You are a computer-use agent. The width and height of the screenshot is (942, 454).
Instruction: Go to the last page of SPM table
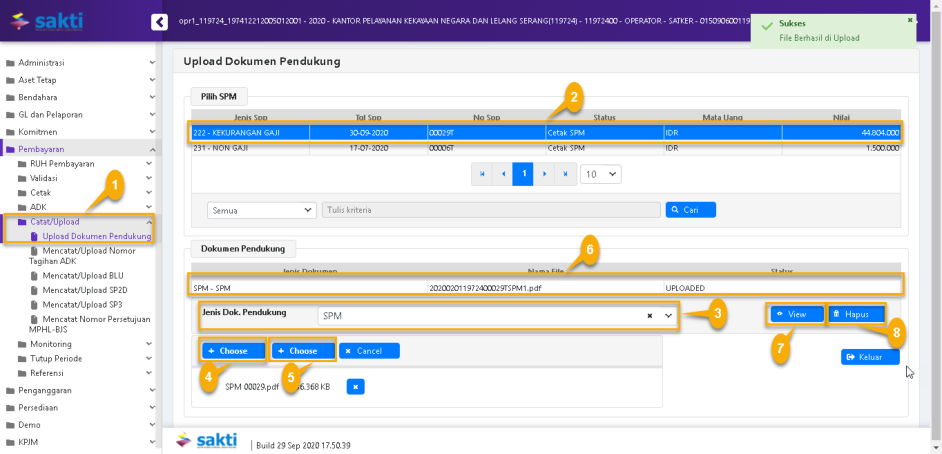[565, 174]
